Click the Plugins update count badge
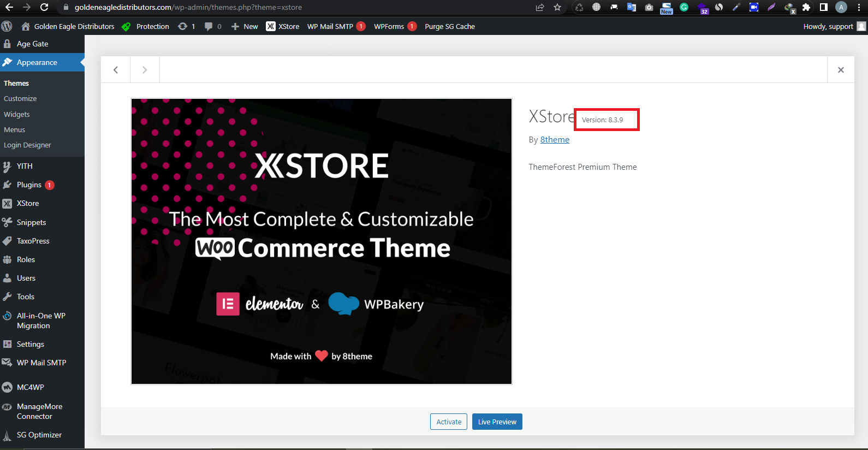The image size is (868, 450). click(49, 185)
